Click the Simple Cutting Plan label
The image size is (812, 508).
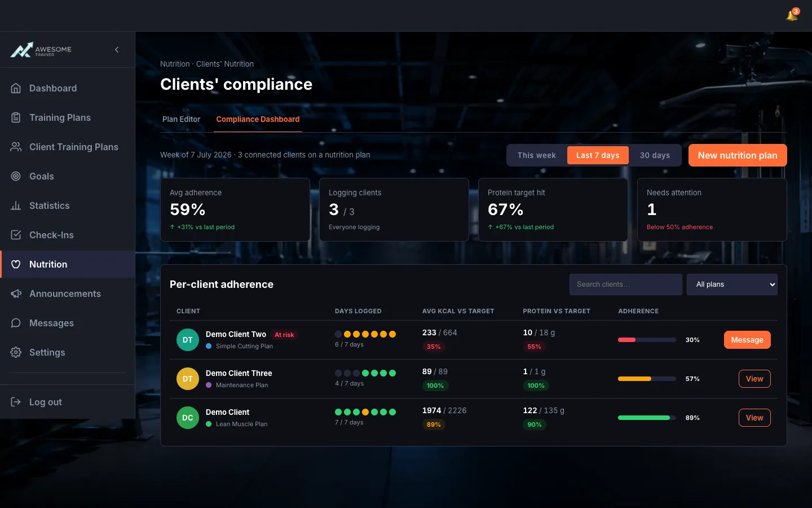pos(244,346)
